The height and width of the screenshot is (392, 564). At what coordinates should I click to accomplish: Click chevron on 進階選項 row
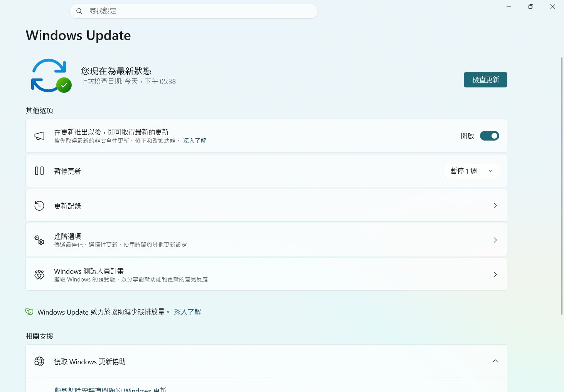tap(495, 240)
